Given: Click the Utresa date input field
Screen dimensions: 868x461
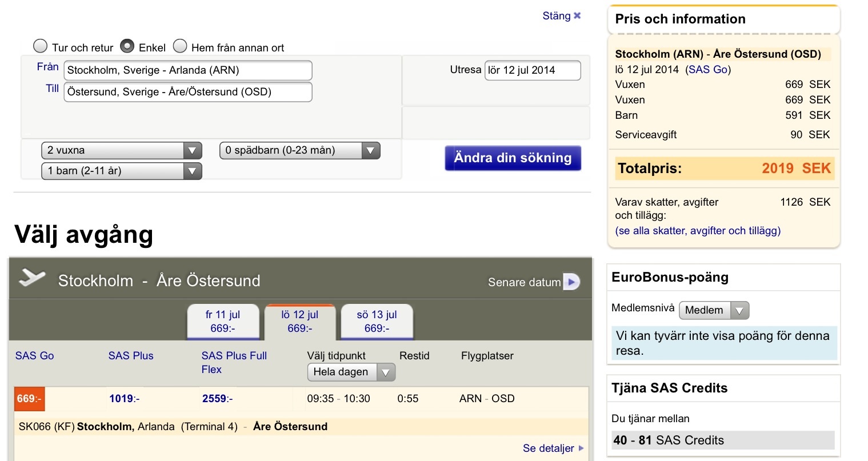Looking at the screenshot, I should [x=532, y=70].
